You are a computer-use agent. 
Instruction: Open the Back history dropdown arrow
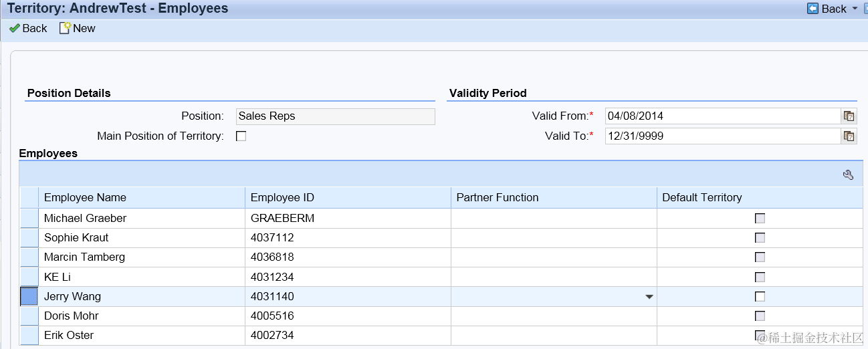click(855, 9)
